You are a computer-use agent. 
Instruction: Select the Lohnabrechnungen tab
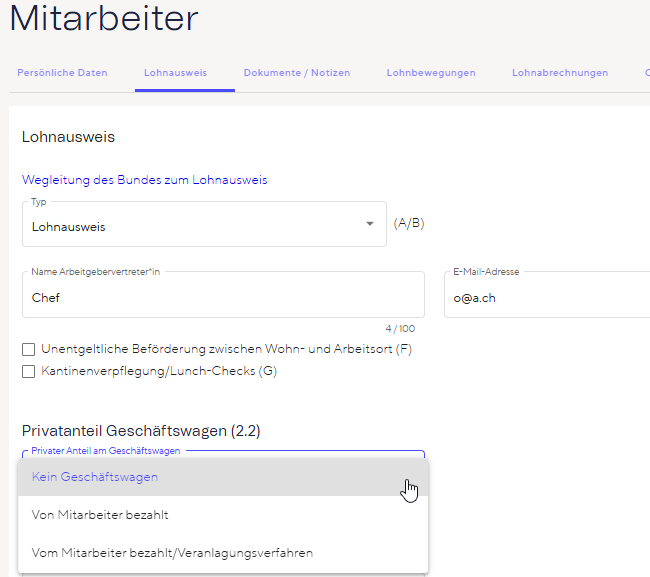click(x=559, y=73)
